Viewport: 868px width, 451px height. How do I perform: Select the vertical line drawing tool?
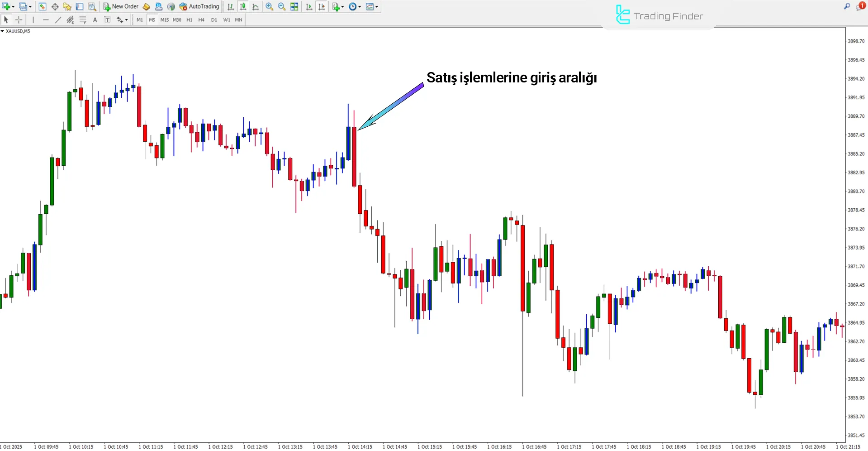(33, 19)
